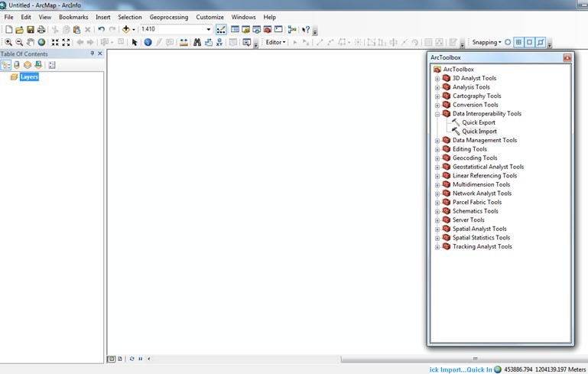Undo the last action
This screenshot has height=374, width=588.
tap(101, 29)
